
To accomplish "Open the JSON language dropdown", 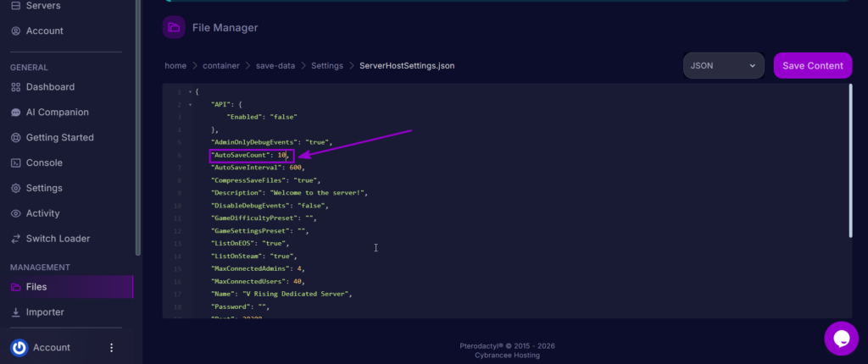I will 724,66.
